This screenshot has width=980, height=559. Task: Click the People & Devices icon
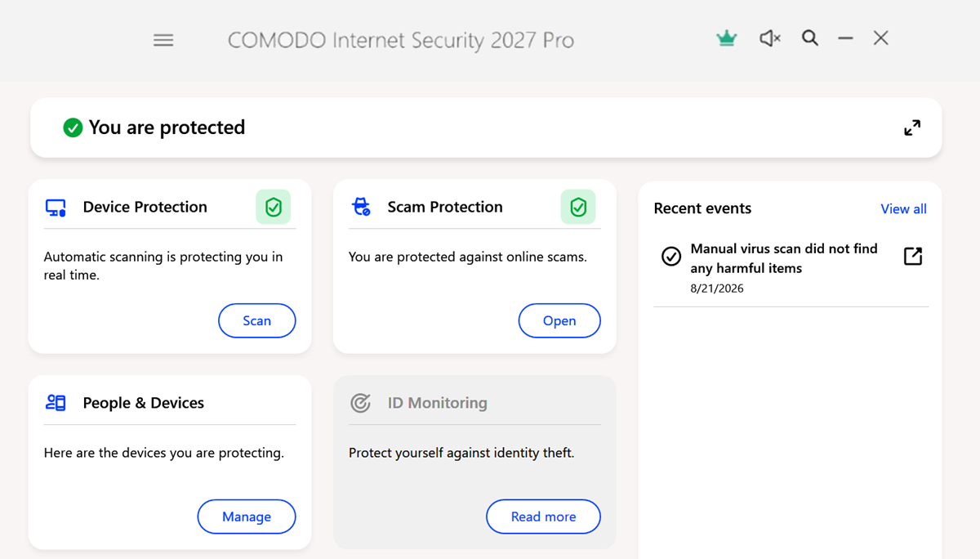click(x=56, y=403)
